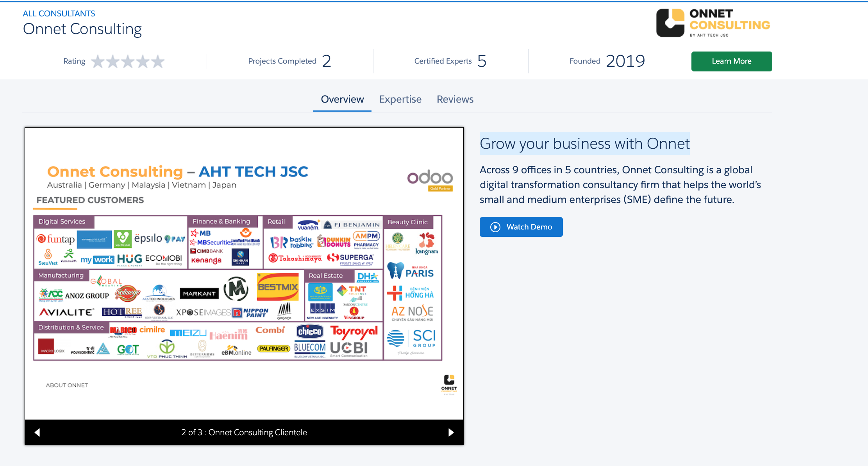The image size is (868, 466).
Task: Click the next slide arrow in carousel
Action: click(451, 432)
